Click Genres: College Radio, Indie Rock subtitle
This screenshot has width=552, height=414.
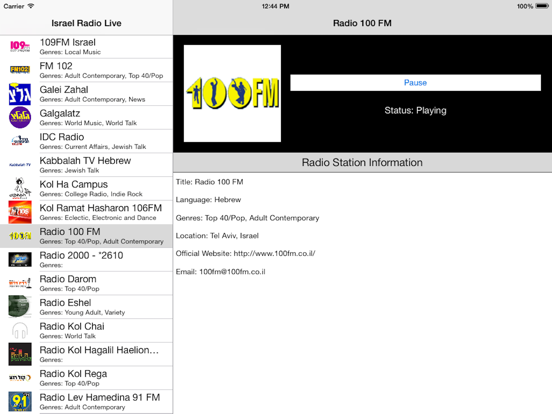point(91,194)
